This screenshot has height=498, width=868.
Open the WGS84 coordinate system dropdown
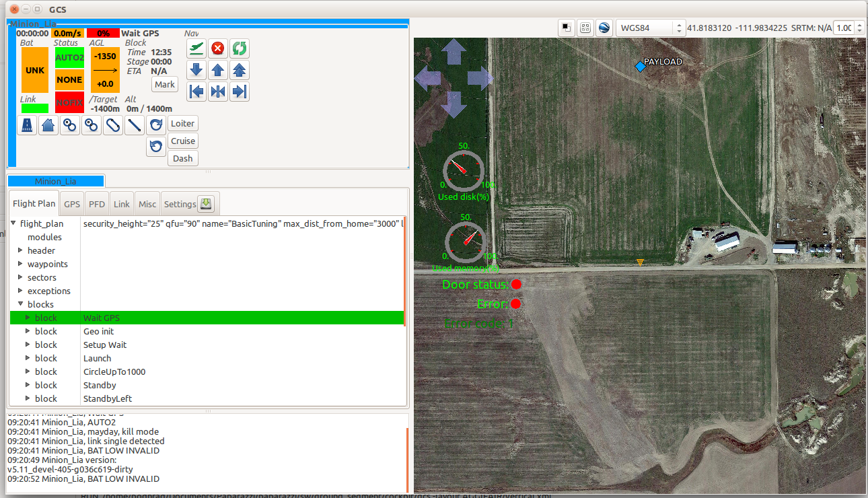coord(650,28)
